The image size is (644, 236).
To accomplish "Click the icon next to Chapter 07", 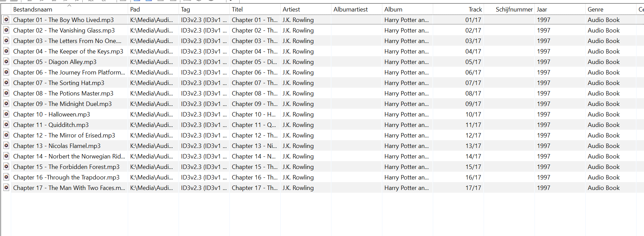I will point(6,83).
